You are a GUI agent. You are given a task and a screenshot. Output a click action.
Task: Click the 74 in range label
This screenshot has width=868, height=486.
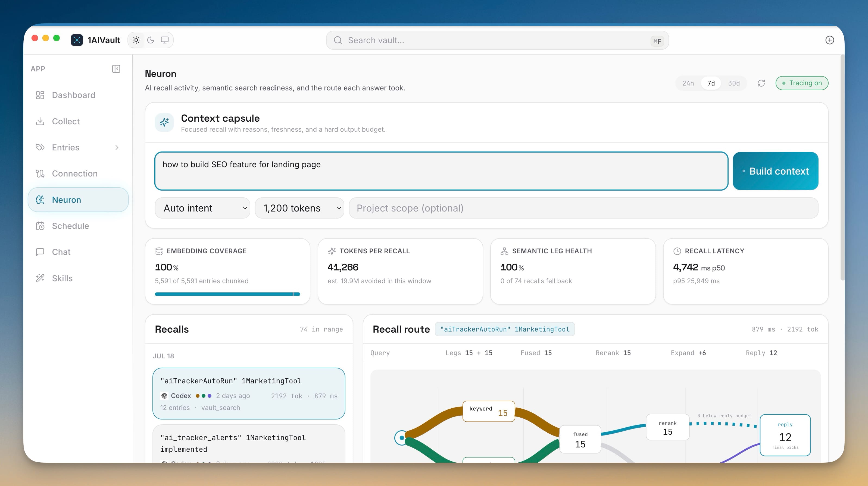tap(321, 329)
